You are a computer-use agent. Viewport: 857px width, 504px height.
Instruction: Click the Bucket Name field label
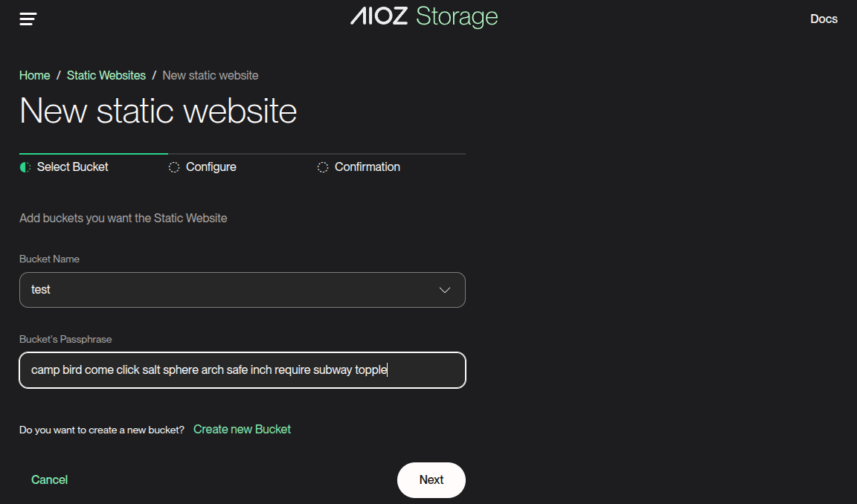coord(49,259)
